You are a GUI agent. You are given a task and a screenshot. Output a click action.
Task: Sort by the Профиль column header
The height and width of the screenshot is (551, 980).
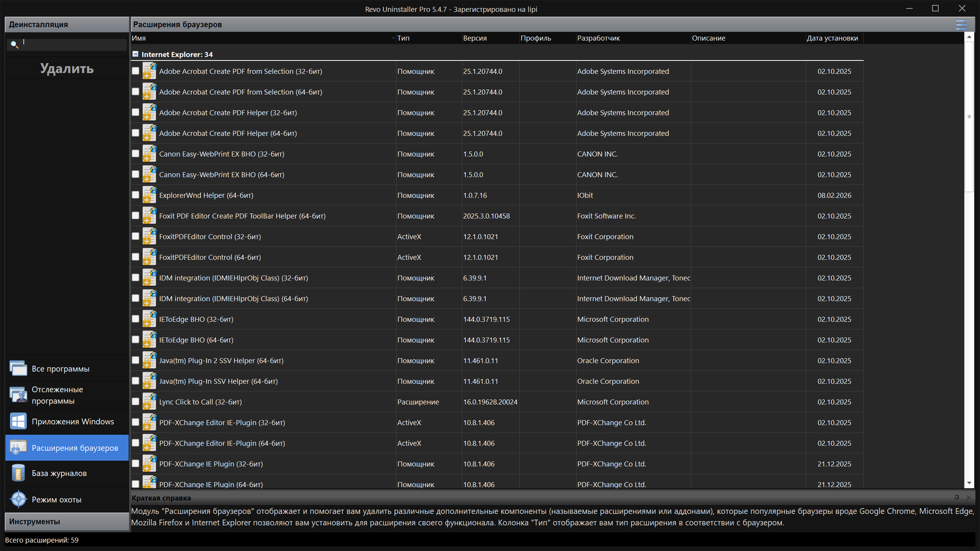[x=548, y=38]
